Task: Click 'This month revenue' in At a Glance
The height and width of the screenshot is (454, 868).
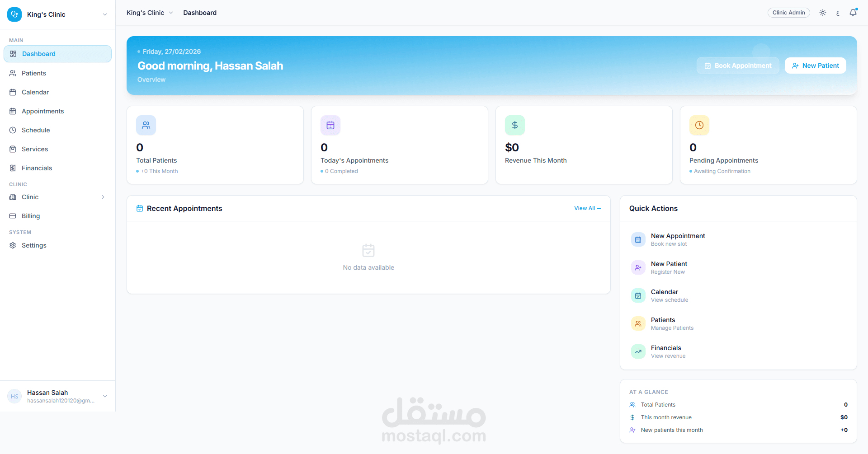Action: (x=666, y=417)
